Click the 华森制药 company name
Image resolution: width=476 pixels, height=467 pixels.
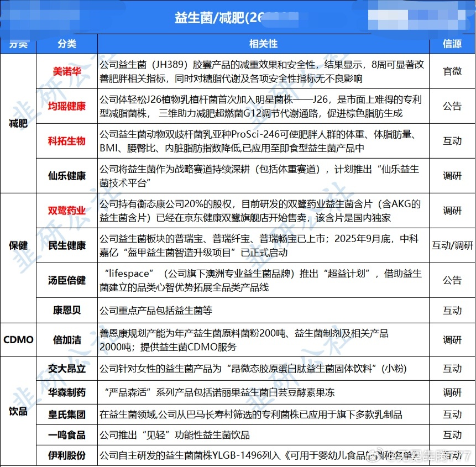(x=67, y=392)
